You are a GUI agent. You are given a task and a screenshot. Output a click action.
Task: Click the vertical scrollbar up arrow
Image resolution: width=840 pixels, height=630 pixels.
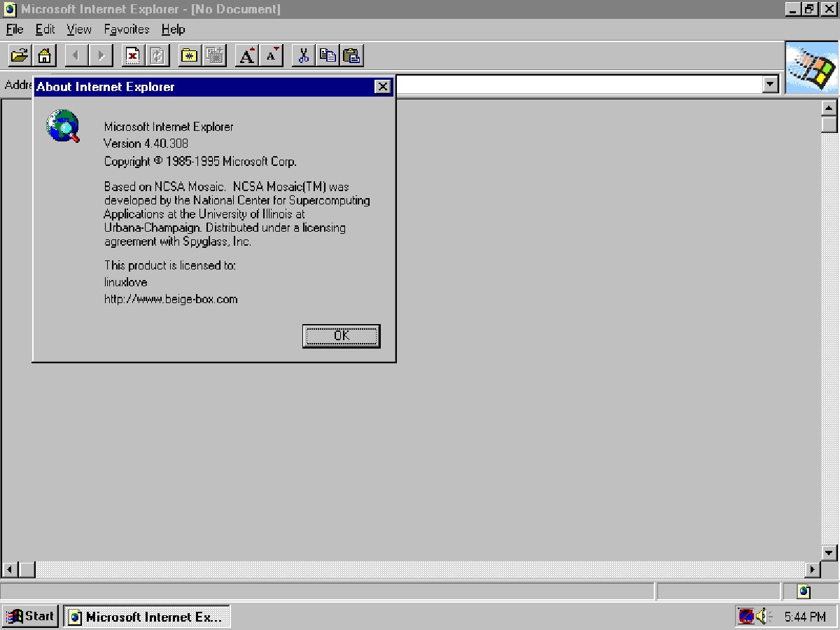tap(829, 108)
